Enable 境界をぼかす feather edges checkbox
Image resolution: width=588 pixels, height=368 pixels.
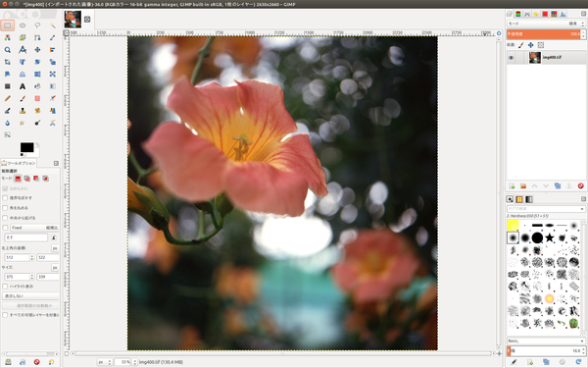coord(5,198)
